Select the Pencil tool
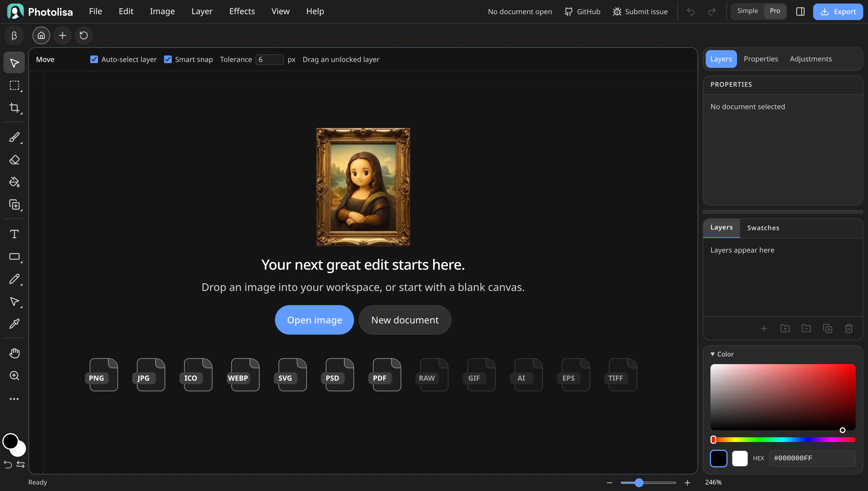 coord(14,279)
